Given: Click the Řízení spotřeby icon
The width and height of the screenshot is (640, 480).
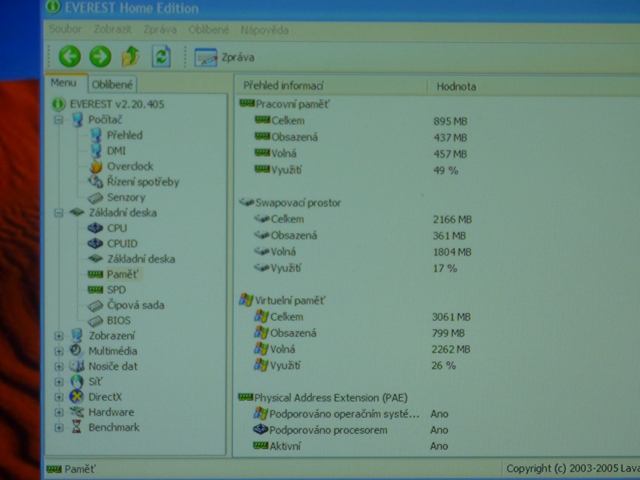Looking at the screenshot, I should pyautogui.click(x=96, y=182).
